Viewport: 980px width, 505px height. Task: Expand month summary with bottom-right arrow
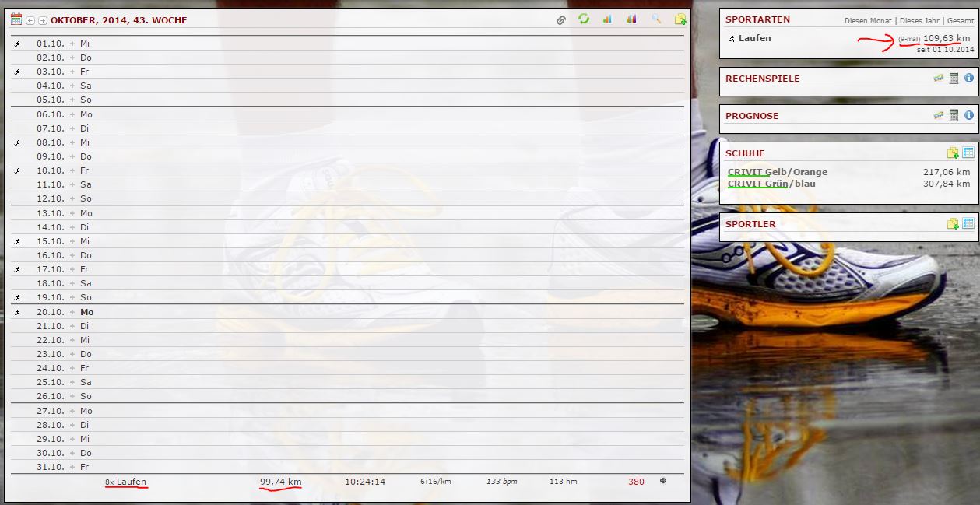click(664, 481)
